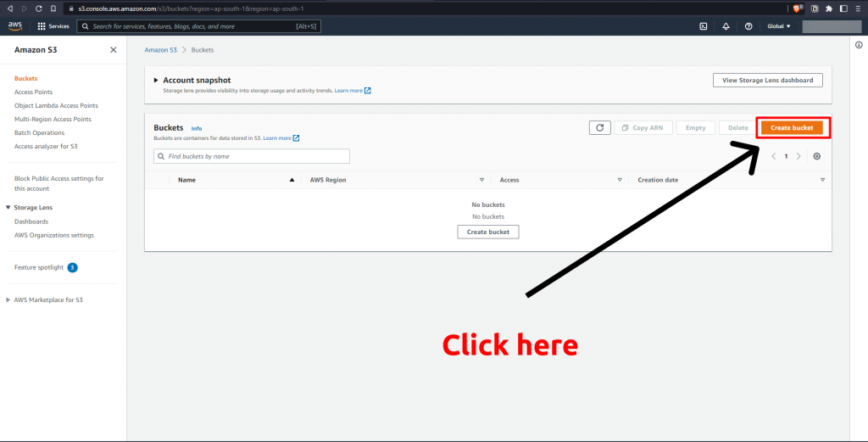Screen dimensions: 868x442
Task: Click the Delete button
Action: pos(738,128)
